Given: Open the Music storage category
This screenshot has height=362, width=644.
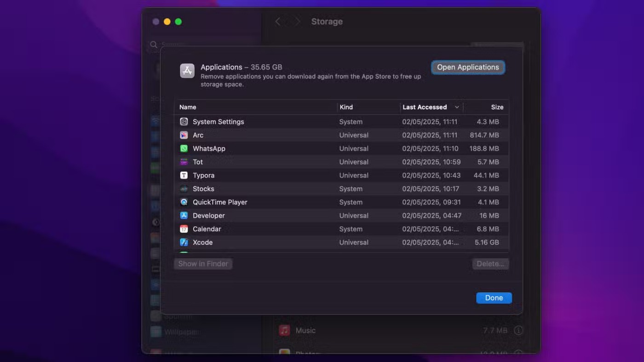Looking at the screenshot, I should tap(305, 330).
